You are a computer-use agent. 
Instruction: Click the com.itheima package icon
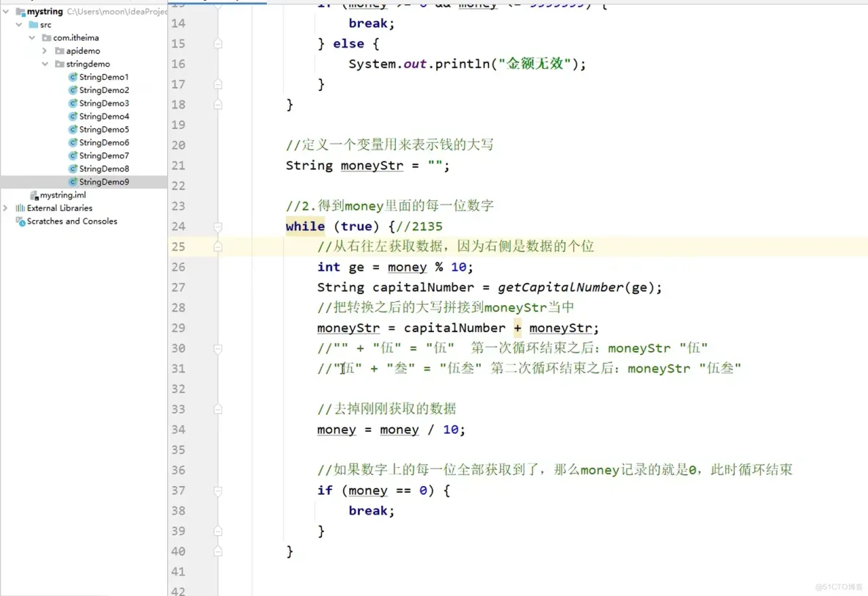[x=46, y=37]
